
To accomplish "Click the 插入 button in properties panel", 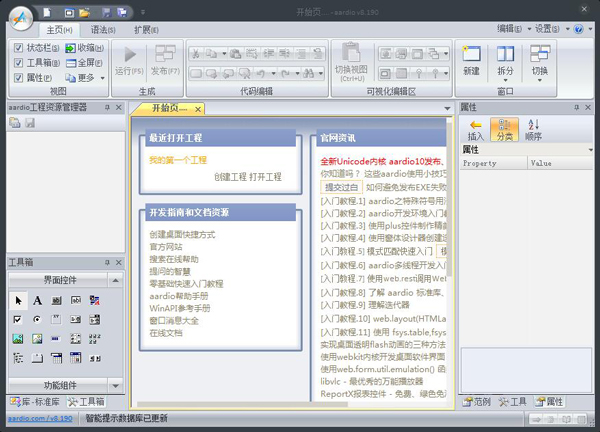I will [476, 130].
